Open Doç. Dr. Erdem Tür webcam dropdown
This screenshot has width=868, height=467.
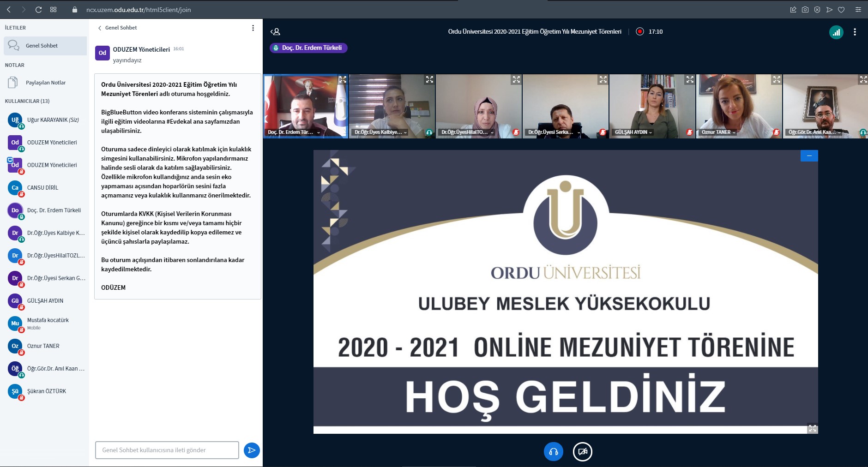click(294, 132)
